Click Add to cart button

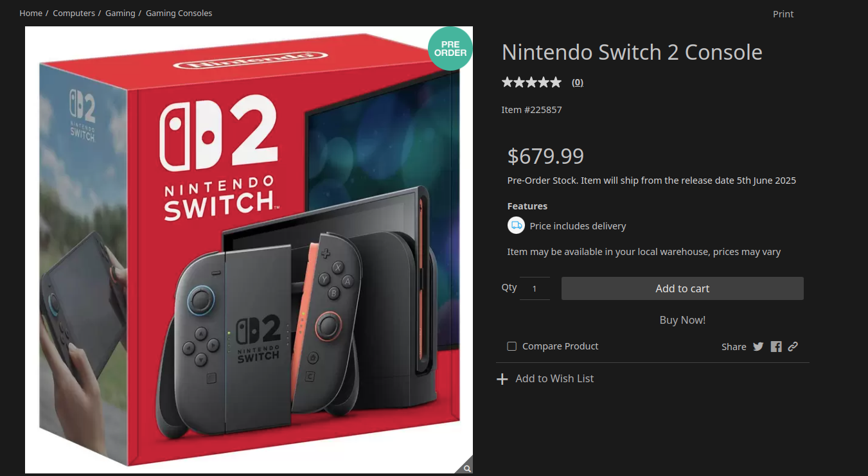[682, 288]
